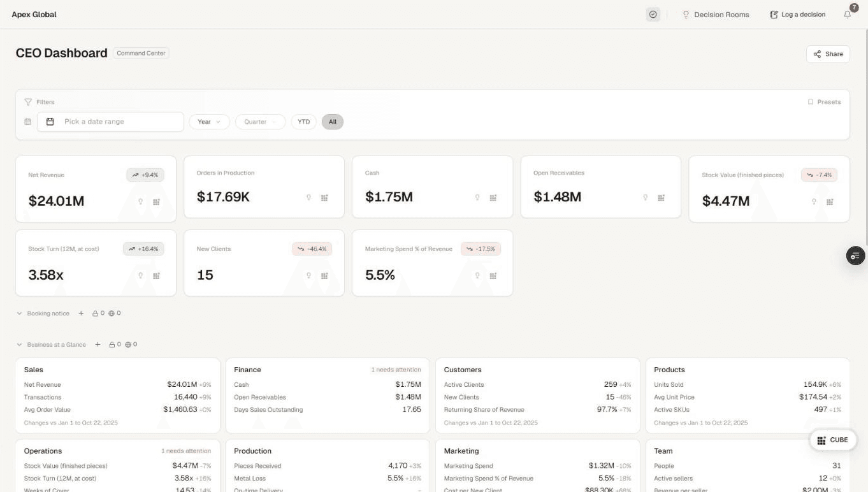Image resolution: width=868 pixels, height=492 pixels.
Task: Open the Quarter dropdown
Action: (260, 122)
